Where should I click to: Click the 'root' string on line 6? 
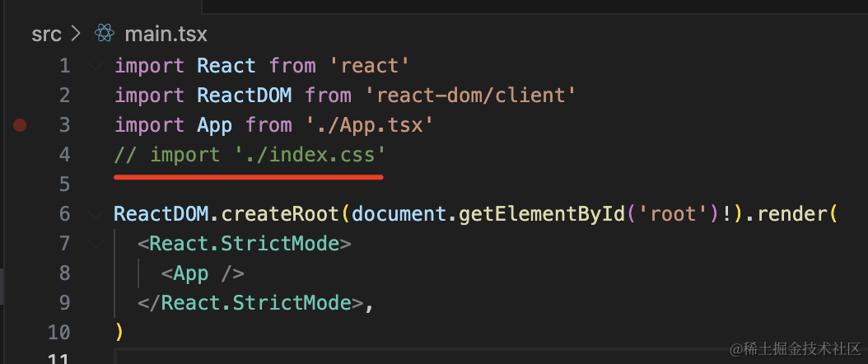pos(674,214)
